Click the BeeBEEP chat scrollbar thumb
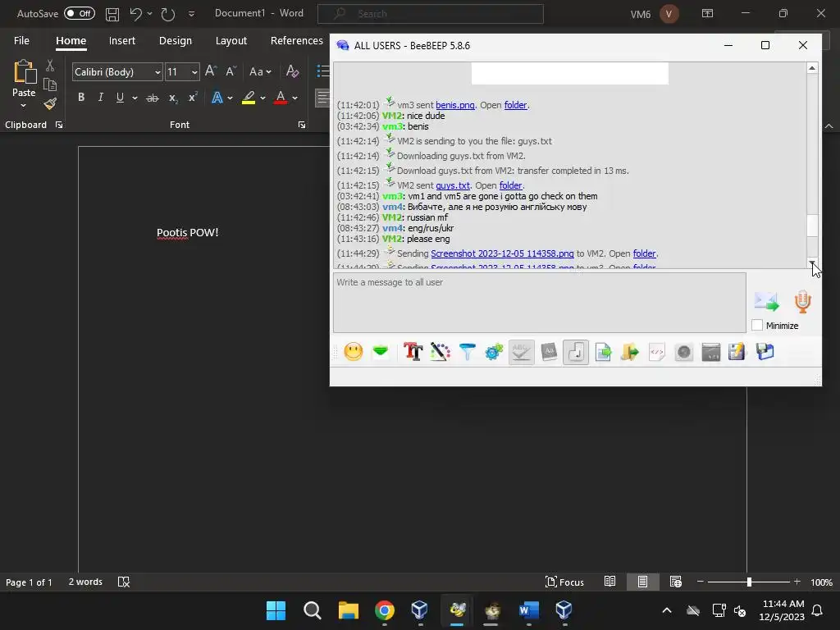 [x=812, y=226]
